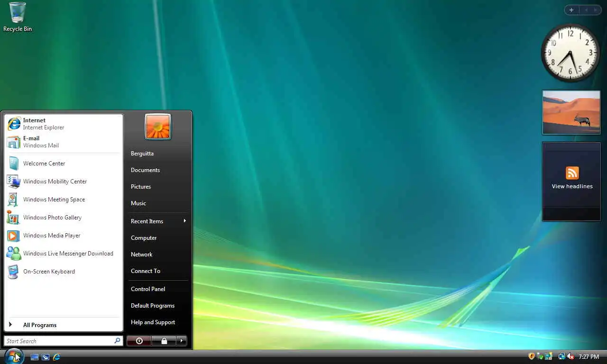Click the Windows Sidebar tray icon
Viewport: 607px width, 364px height.
549,356
